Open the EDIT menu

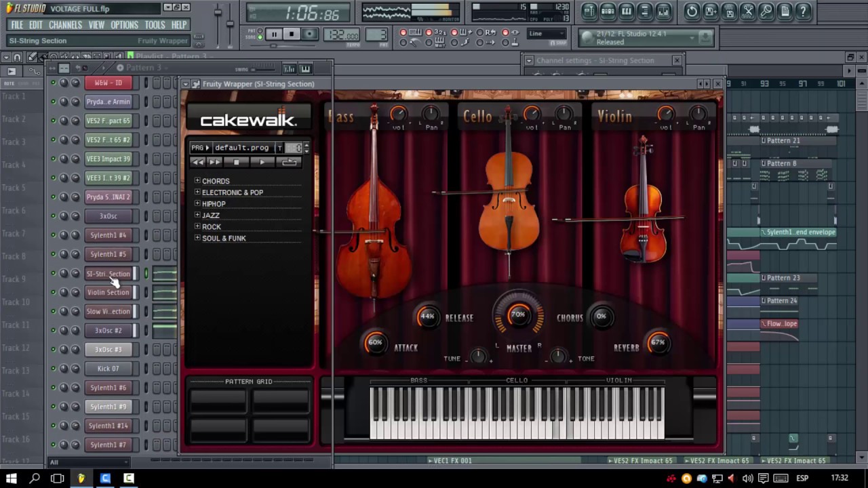point(36,25)
